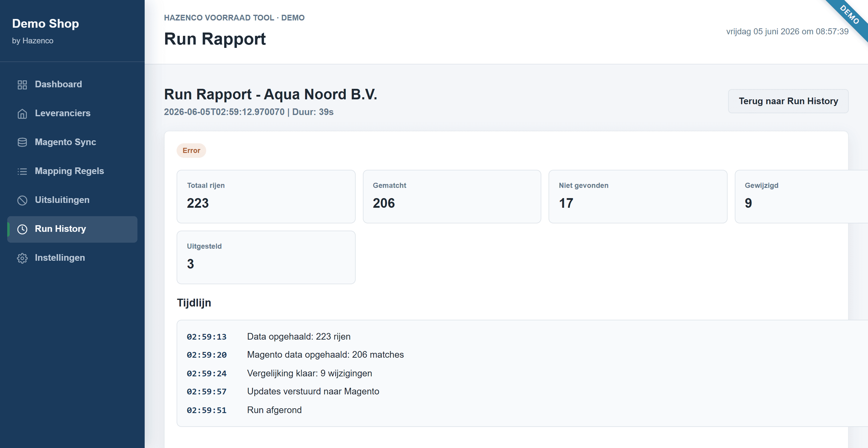
Task: Open Magento Sync section
Action: pos(72,142)
